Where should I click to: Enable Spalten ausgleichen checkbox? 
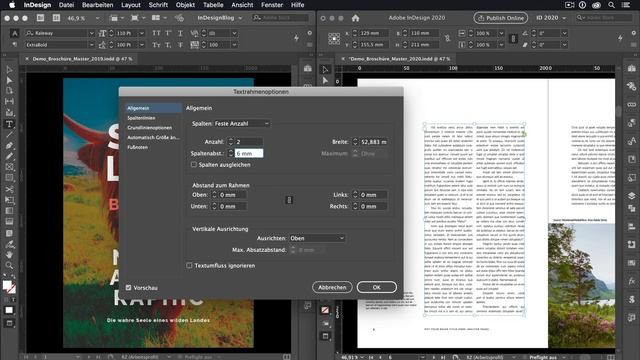(194, 164)
